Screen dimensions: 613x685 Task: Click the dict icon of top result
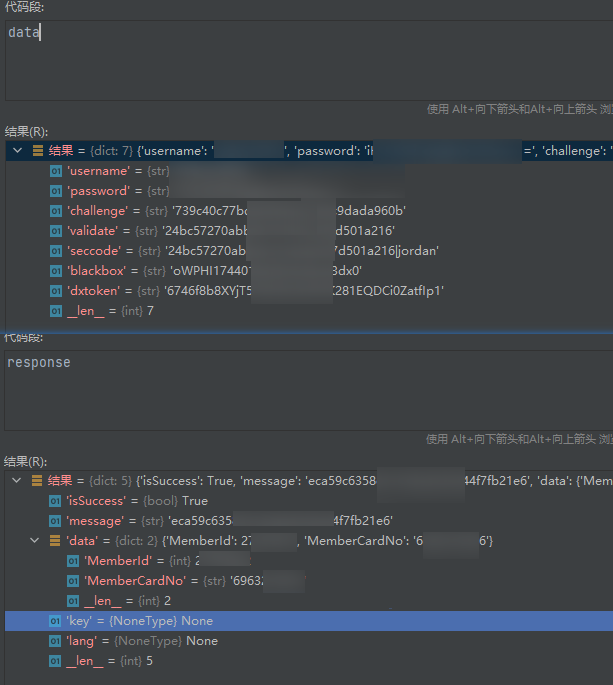(x=38, y=151)
